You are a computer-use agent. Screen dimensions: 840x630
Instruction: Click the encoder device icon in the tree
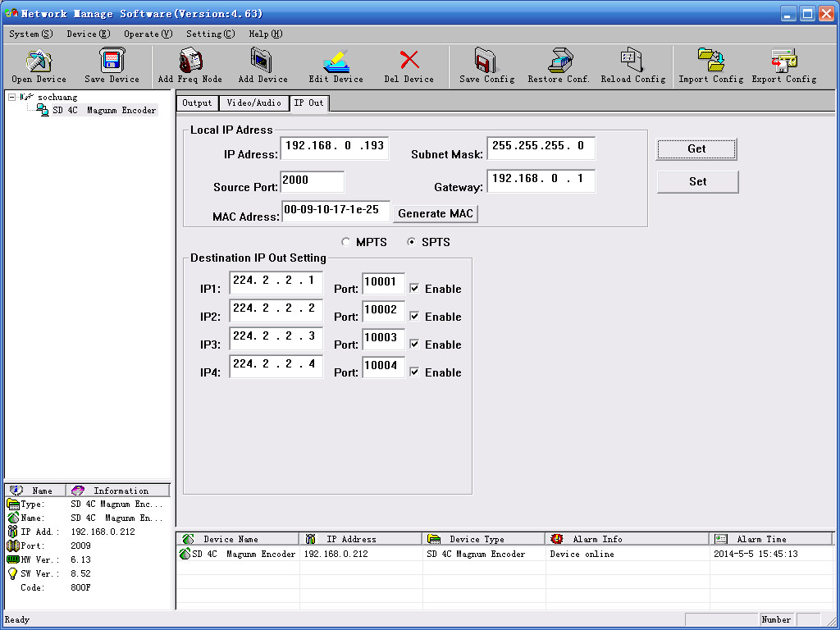pyautogui.click(x=43, y=111)
